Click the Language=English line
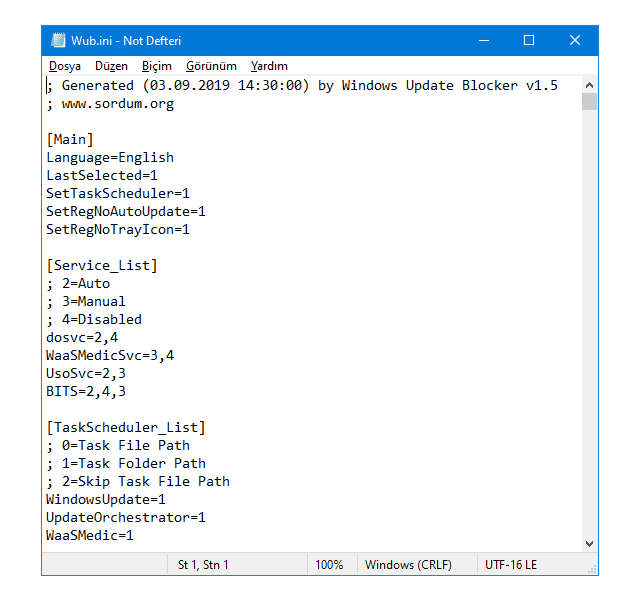This screenshot has width=640, height=600. pyautogui.click(x=110, y=158)
